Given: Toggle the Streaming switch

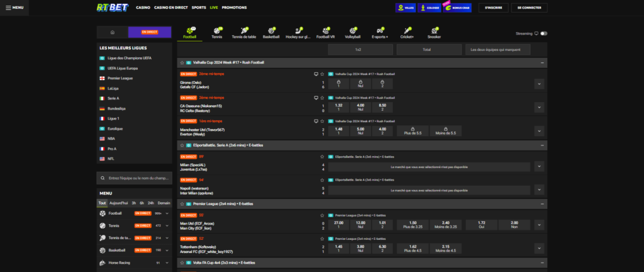Looking at the screenshot, I should click(544, 34).
